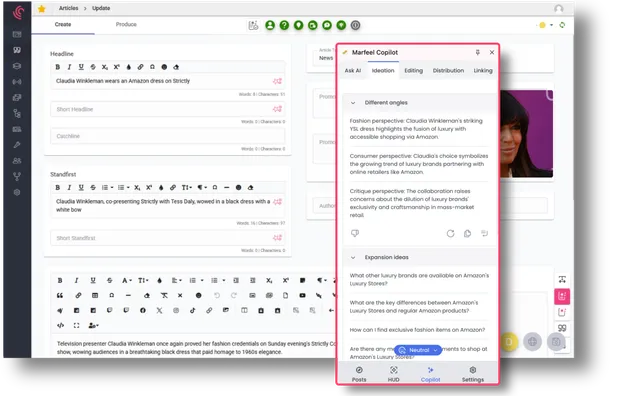Open ordered list dropdown in Standfirst toolbar
The width and height of the screenshot is (621, 396).
tap(107, 188)
